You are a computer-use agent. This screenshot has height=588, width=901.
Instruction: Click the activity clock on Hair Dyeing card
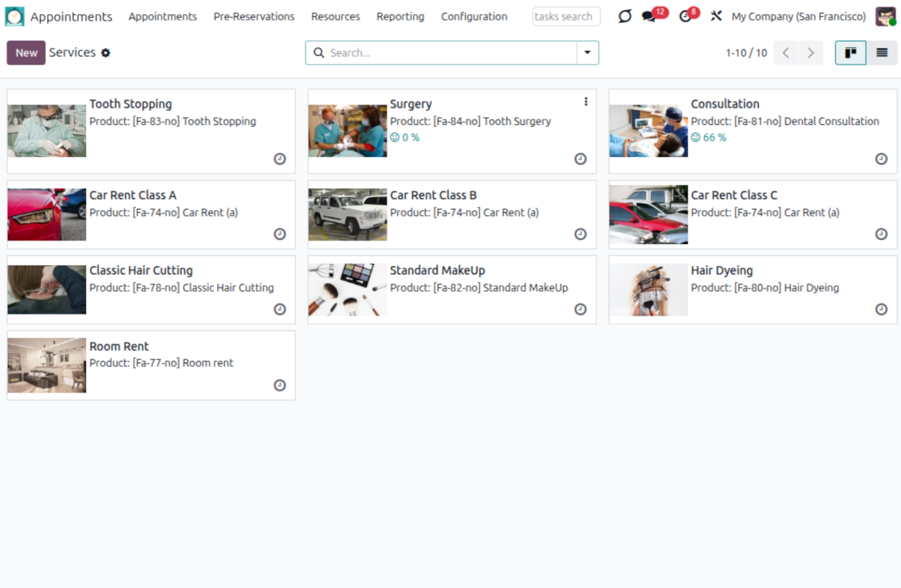[881, 309]
